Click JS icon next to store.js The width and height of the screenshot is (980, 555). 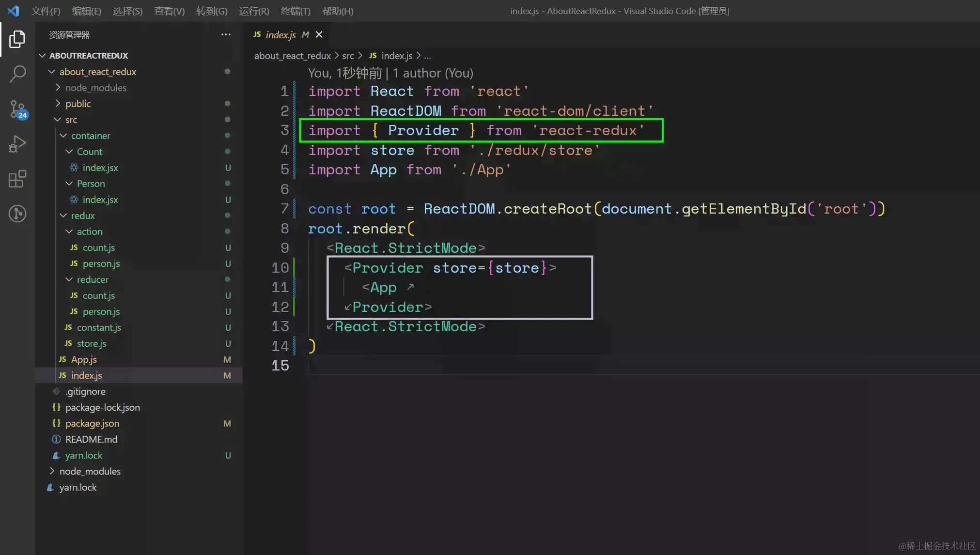click(68, 343)
